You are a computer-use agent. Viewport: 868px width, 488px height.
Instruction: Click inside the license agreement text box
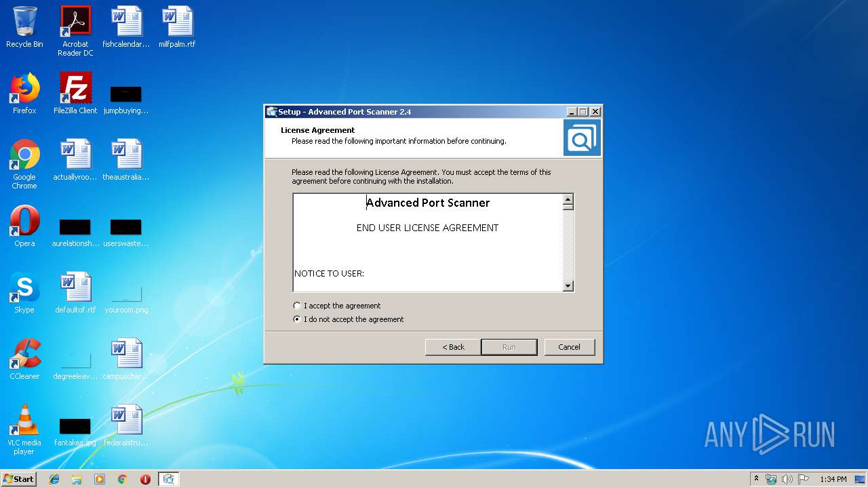(427, 243)
